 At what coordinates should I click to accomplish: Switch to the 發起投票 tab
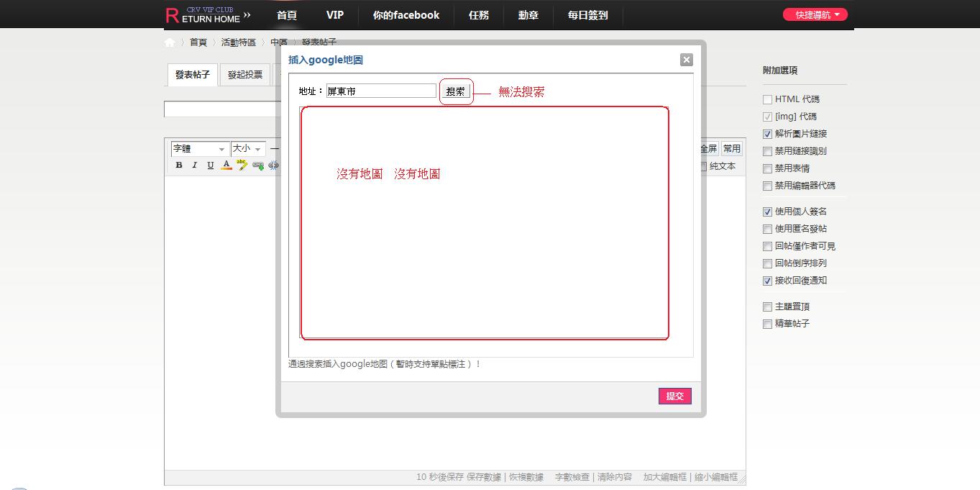pos(244,74)
